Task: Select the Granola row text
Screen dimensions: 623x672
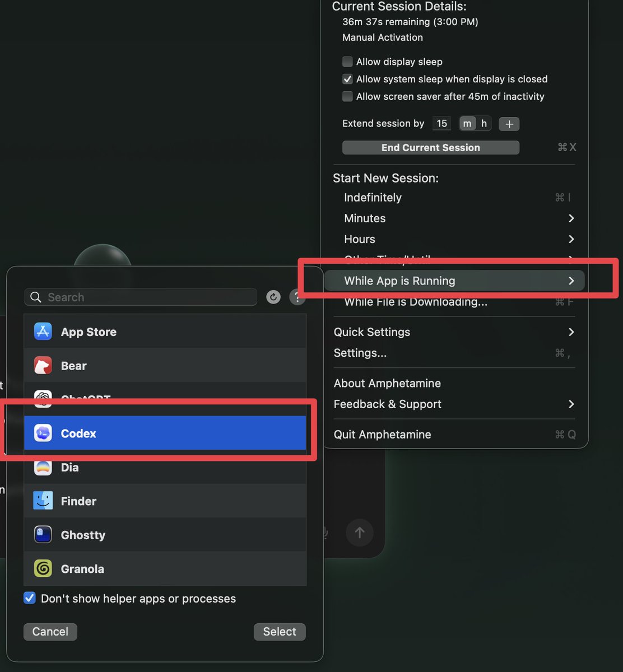Action: 82,569
